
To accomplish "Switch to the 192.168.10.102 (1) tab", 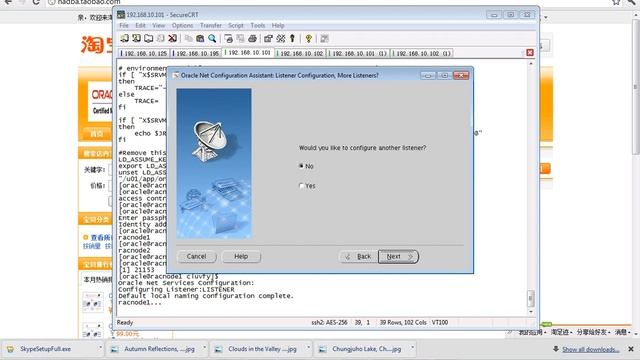I will (422, 53).
